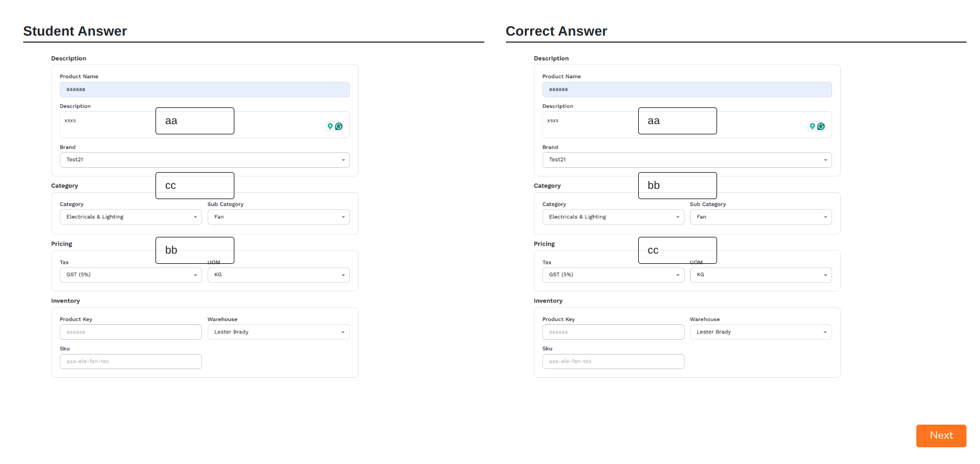Open the Brand dropdown in Correct Answer
This screenshot has width=980, height=464.
(x=686, y=160)
